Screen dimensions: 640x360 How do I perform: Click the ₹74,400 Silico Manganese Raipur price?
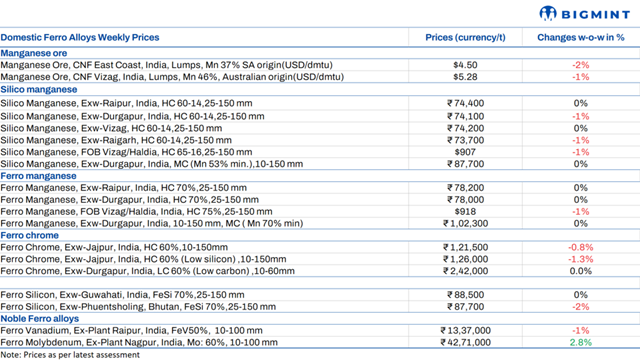coord(465,103)
